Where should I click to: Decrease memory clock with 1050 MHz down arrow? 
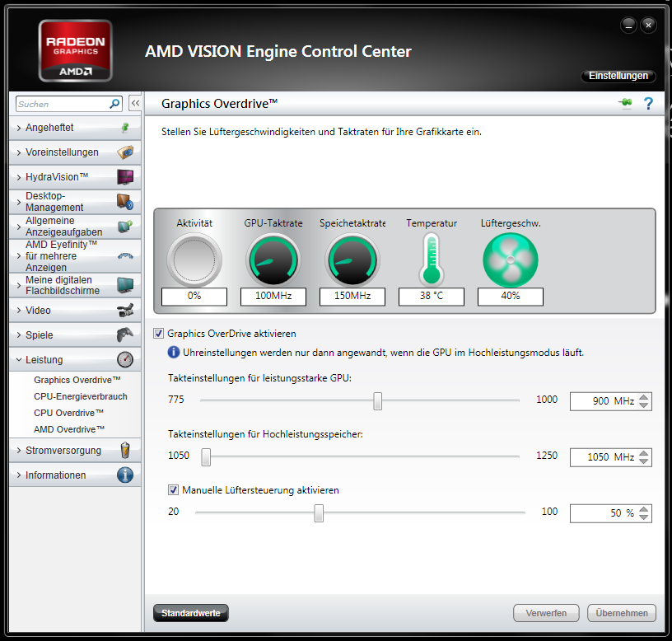click(x=643, y=461)
